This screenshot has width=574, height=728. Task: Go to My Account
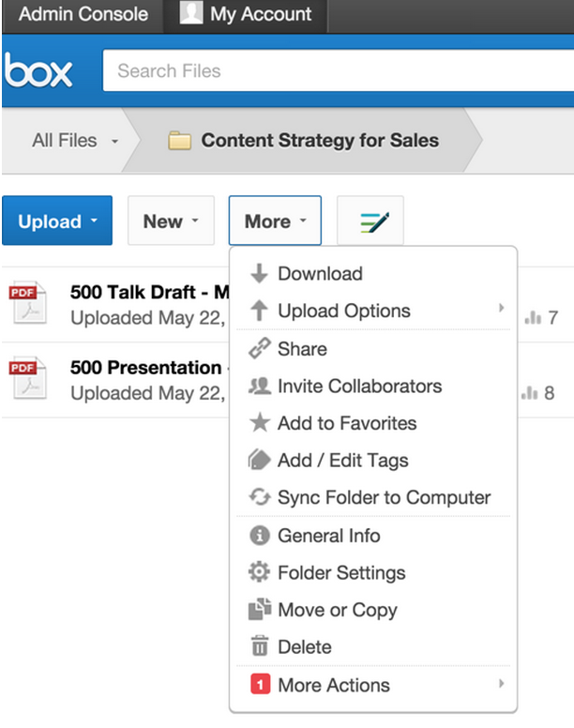(246, 14)
